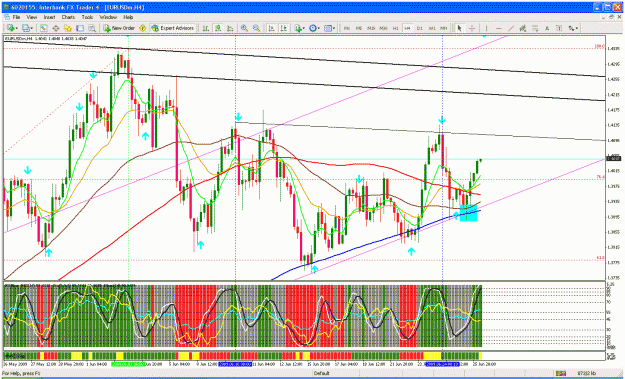Screen dimensions: 625x379
Task: Click the current price label on price scale
Action: tap(613, 159)
